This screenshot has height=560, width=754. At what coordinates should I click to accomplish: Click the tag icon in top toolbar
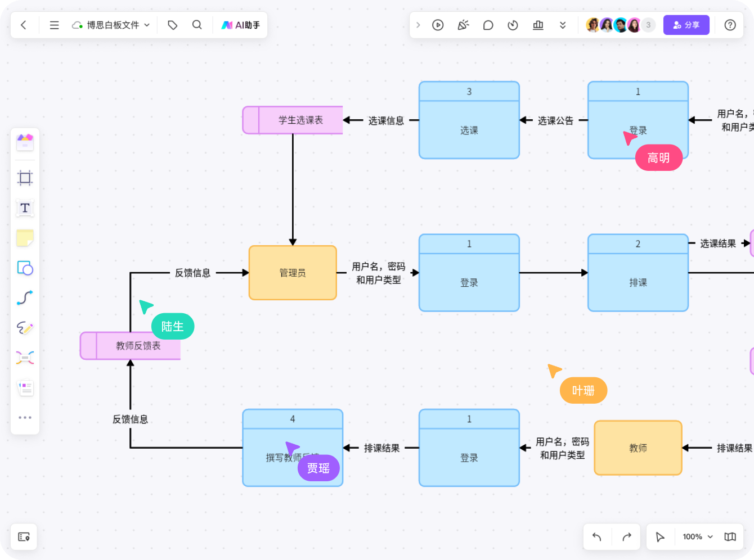coord(173,25)
